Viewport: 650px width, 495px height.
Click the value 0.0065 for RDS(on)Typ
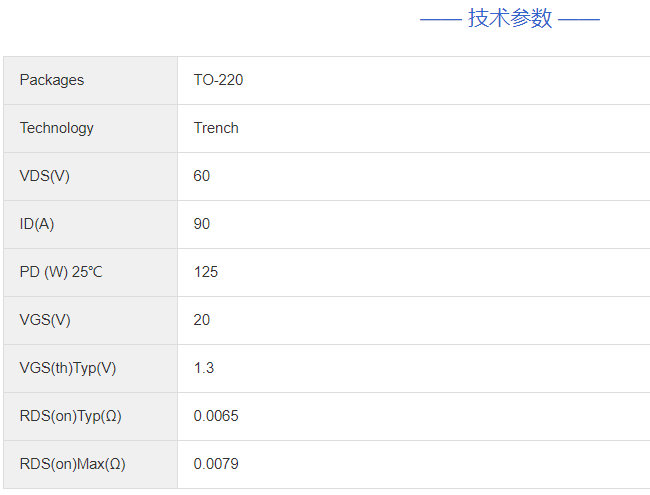216,416
